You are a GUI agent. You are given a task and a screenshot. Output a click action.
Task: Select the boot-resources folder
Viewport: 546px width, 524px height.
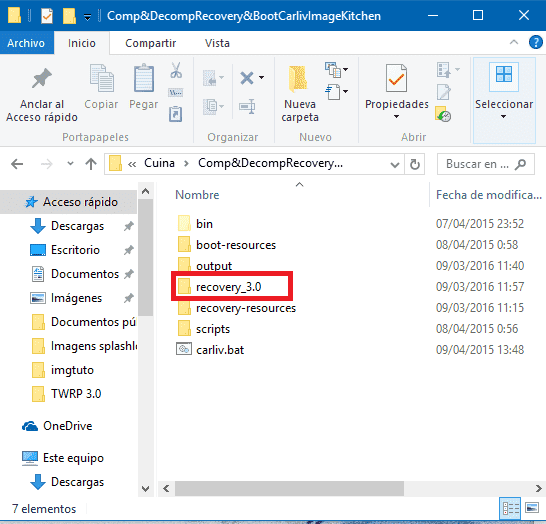point(236,245)
